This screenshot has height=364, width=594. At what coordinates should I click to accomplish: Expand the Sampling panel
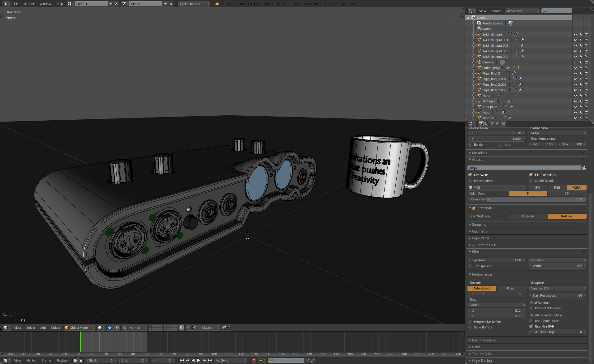(479, 225)
